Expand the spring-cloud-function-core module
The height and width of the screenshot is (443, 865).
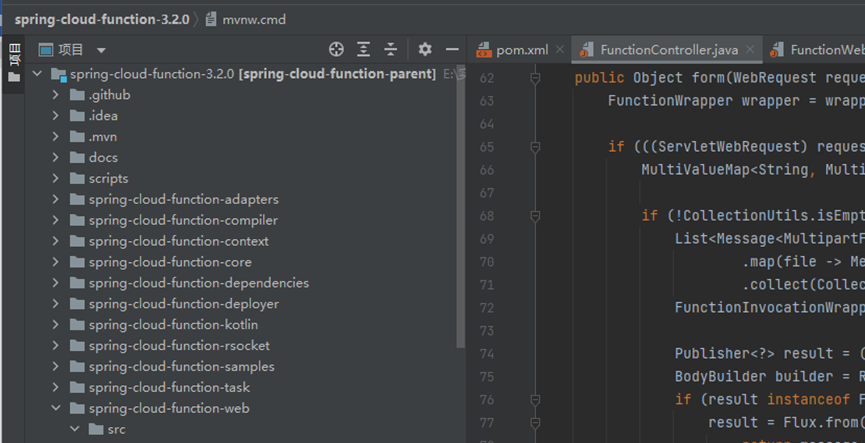click(x=56, y=262)
